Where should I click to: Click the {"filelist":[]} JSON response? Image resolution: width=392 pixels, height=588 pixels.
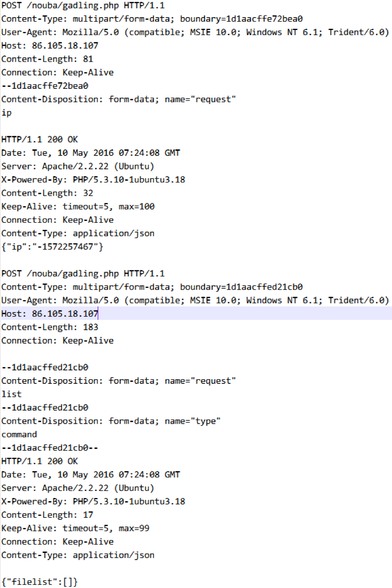(40, 582)
